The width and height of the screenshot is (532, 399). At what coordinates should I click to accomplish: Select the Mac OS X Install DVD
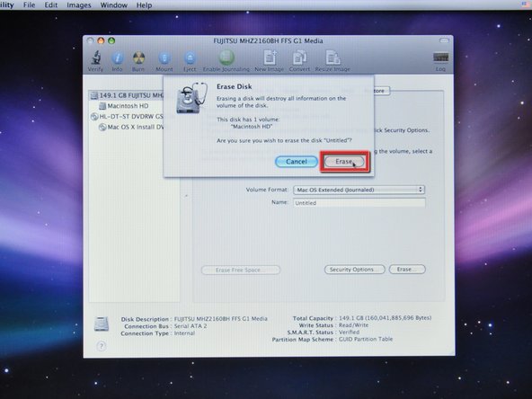[131, 128]
